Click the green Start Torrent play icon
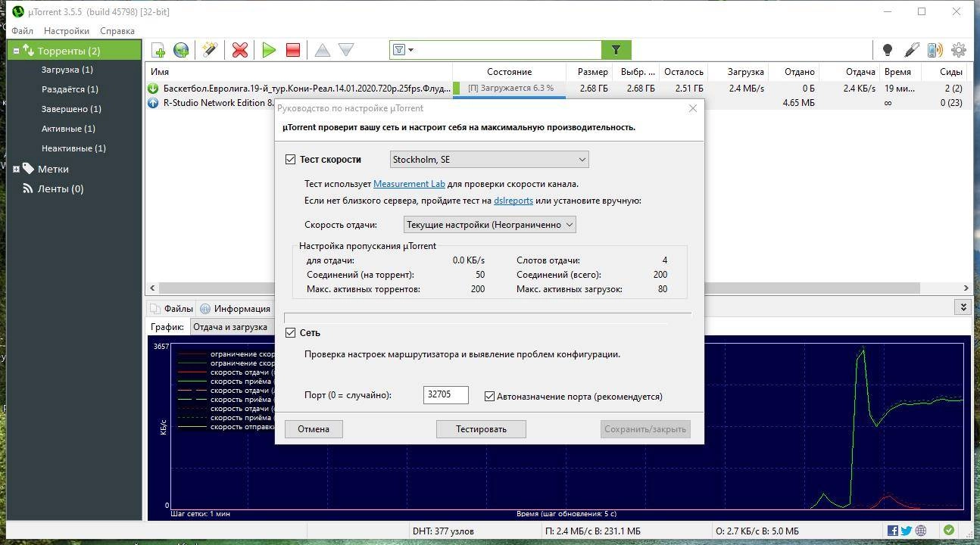 269,50
